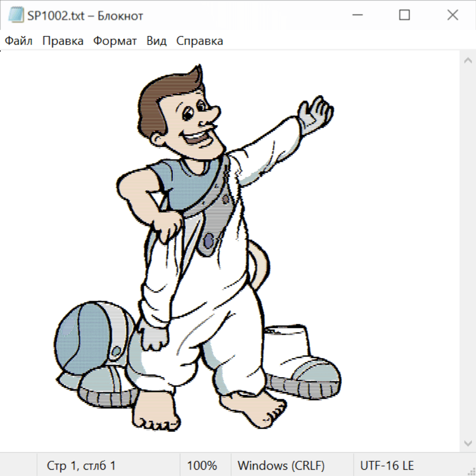Click the Стр 1, стлб 1 status field
Viewport: 476px width, 476px height.
tap(81, 465)
